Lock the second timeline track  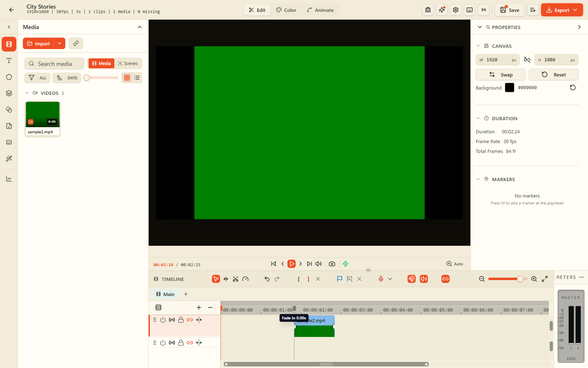click(181, 343)
